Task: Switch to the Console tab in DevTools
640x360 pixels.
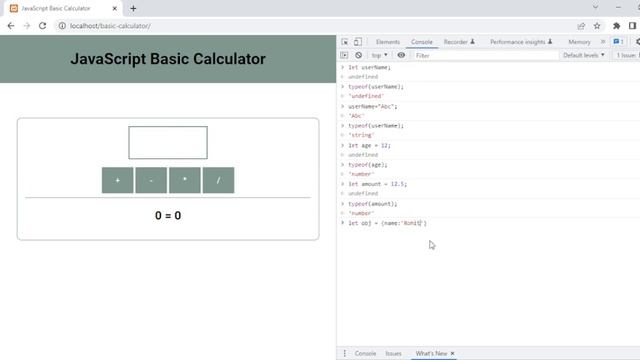Action: pyautogui.click(x=422, y=42)
